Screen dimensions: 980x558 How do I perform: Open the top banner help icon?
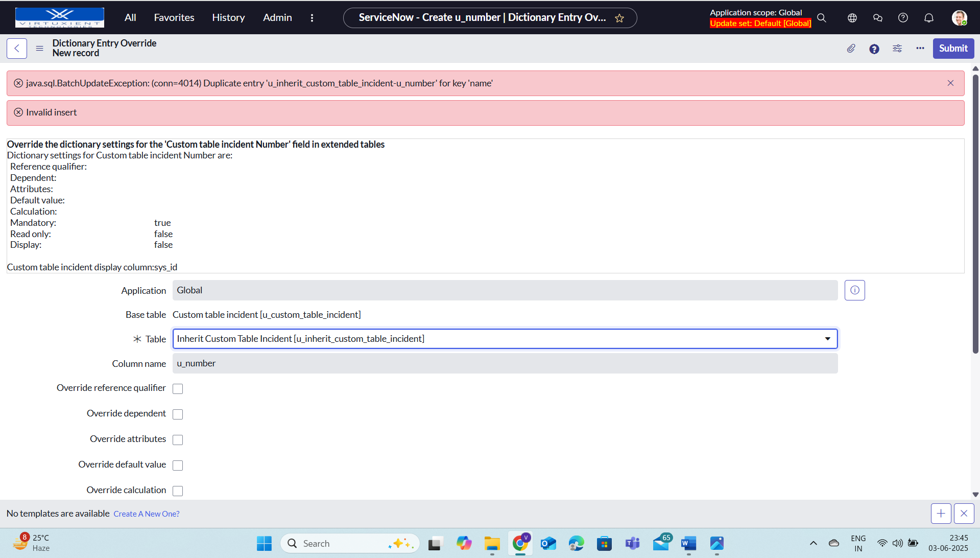[903, 18]
